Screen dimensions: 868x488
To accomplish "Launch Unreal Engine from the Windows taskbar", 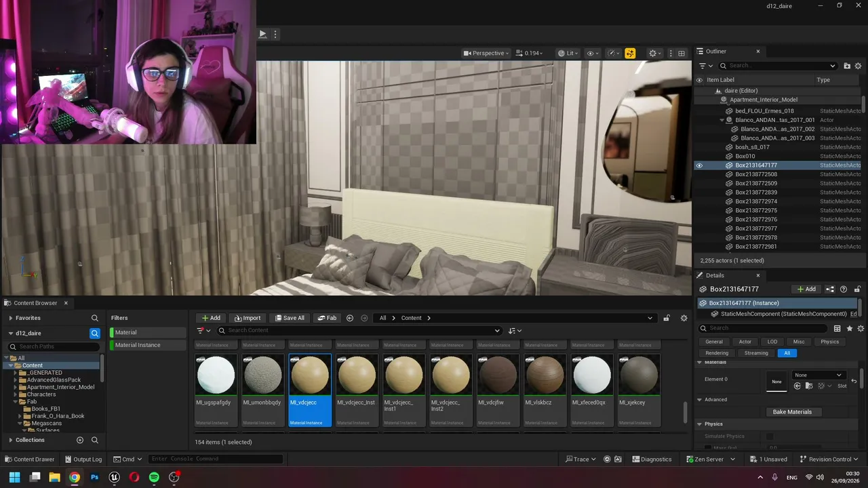I will [x=115, y=477].
